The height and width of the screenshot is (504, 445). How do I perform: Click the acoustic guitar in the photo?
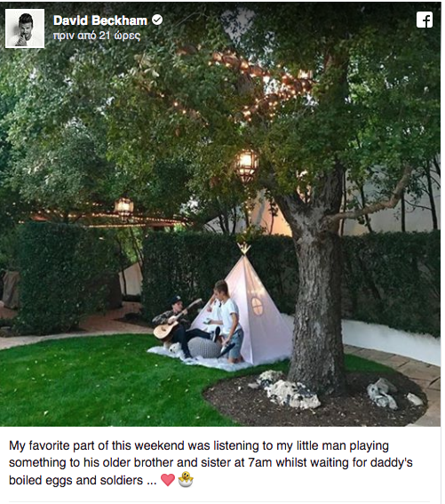(x=173, y=323)
